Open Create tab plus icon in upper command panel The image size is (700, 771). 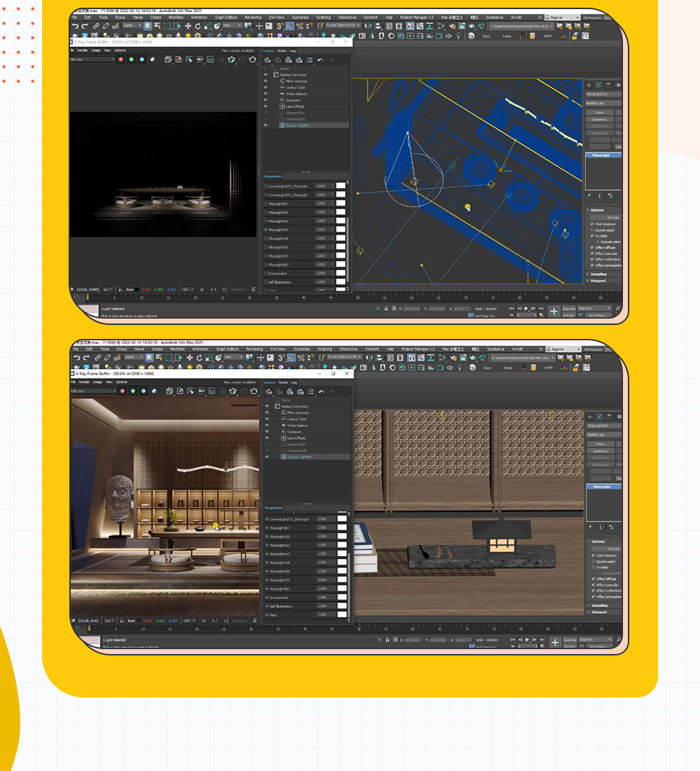(589, 85)
